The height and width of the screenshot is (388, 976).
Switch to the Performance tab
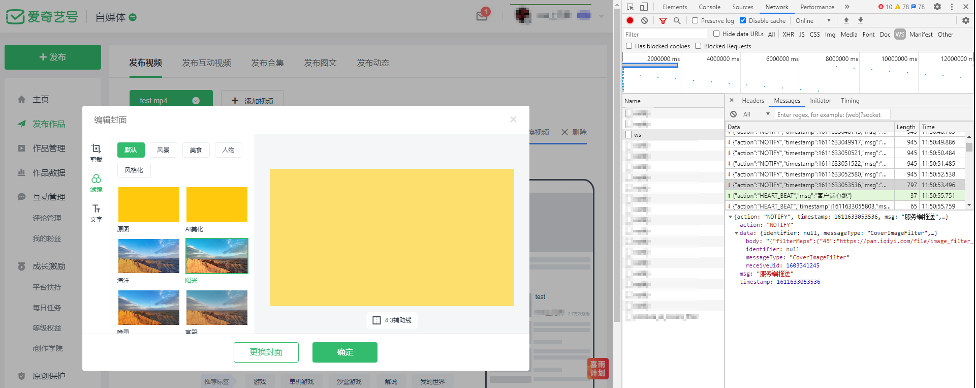coord(817,7)
